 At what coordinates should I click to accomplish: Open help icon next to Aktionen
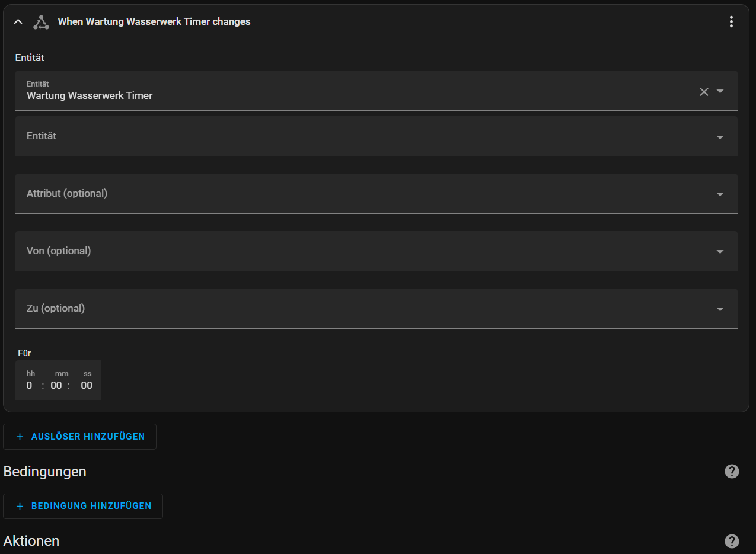pyautogui.click(x=732, y=541)
